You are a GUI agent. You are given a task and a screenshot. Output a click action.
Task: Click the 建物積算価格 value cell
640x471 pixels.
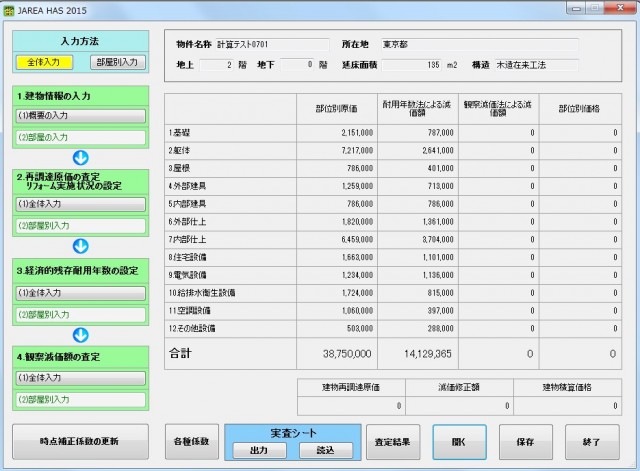pos(567,406)
